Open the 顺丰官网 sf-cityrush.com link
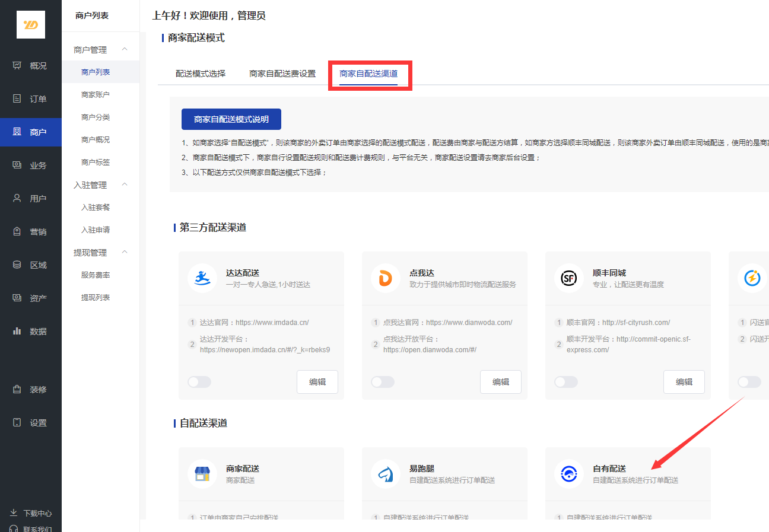Screen dimensions: 769x532 coord(618,323)
